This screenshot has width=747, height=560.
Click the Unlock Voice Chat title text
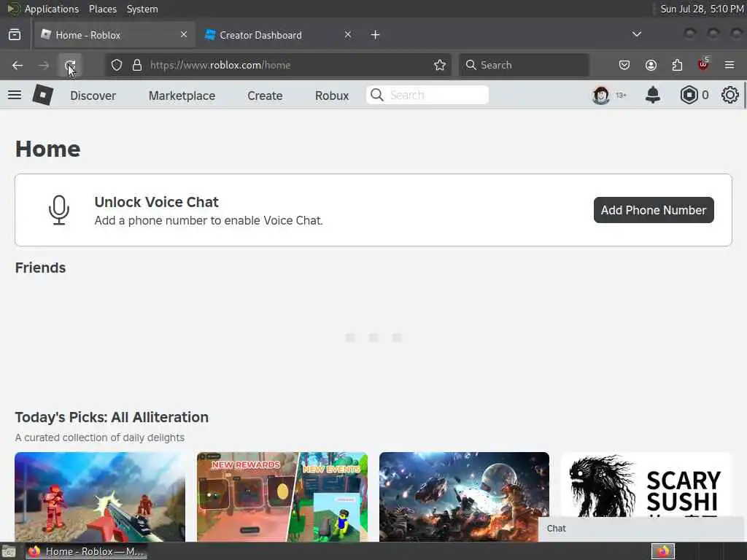point(156,202)
